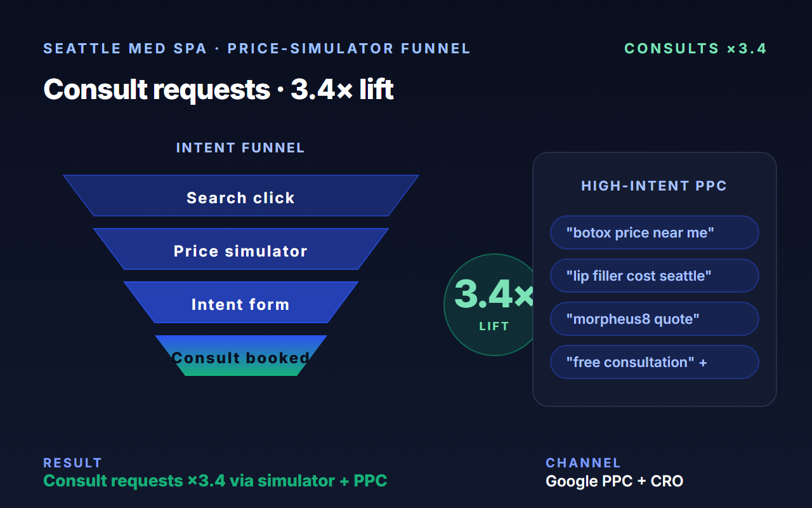Click the Intent form funnel stage

(241, 302)
